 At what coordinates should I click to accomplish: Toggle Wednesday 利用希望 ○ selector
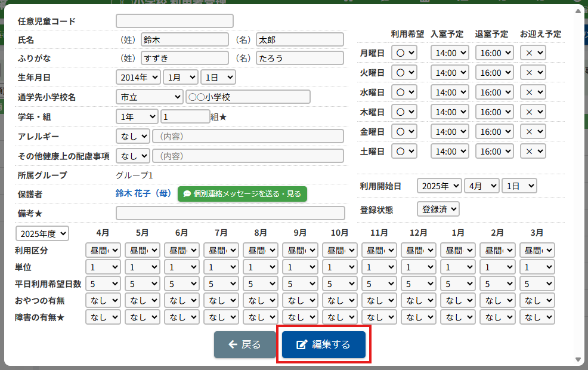coord(404,92)
